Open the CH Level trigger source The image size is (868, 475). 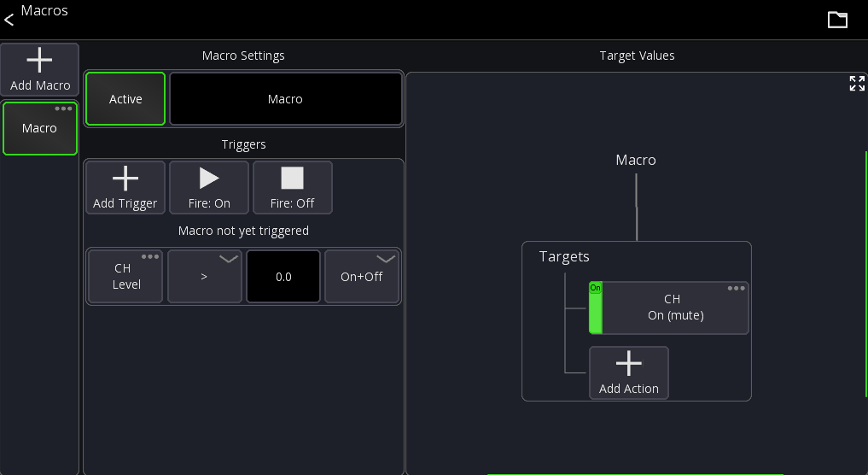(125, 277)
